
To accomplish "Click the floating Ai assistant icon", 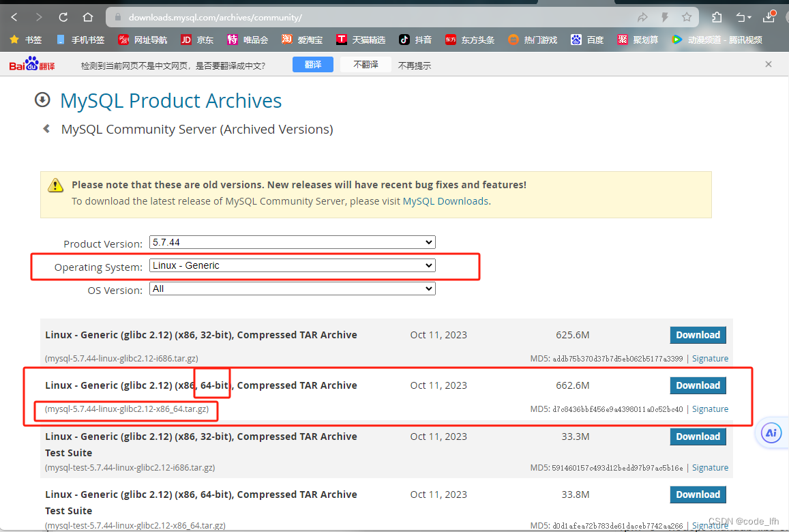I will pos(771,432).
